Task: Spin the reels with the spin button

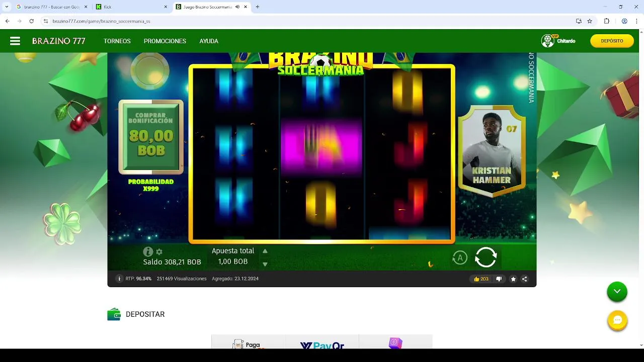Action: [x=486, y=257]
